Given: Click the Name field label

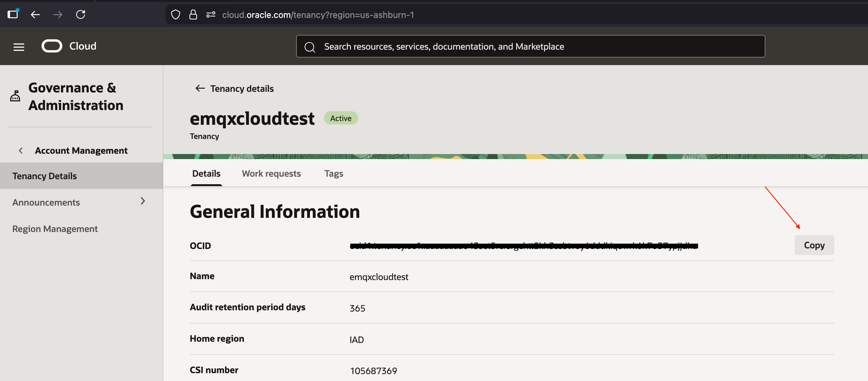Looking at the screenshot, I should [202, 276].
